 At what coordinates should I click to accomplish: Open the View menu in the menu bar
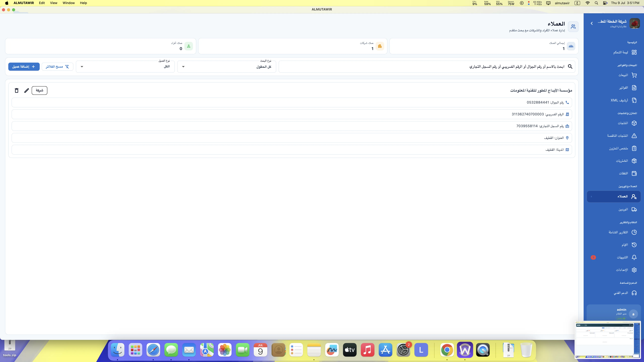[x=53, y=3]
